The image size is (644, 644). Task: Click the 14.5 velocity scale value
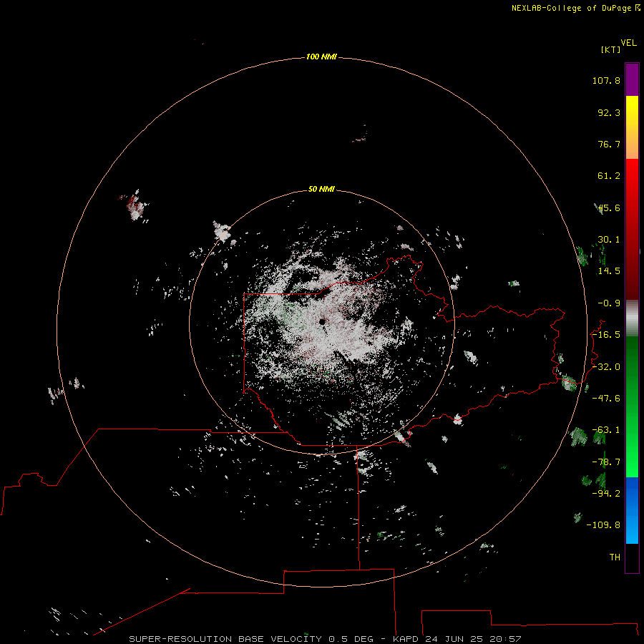pyautogui.click(x=609, y=271)
